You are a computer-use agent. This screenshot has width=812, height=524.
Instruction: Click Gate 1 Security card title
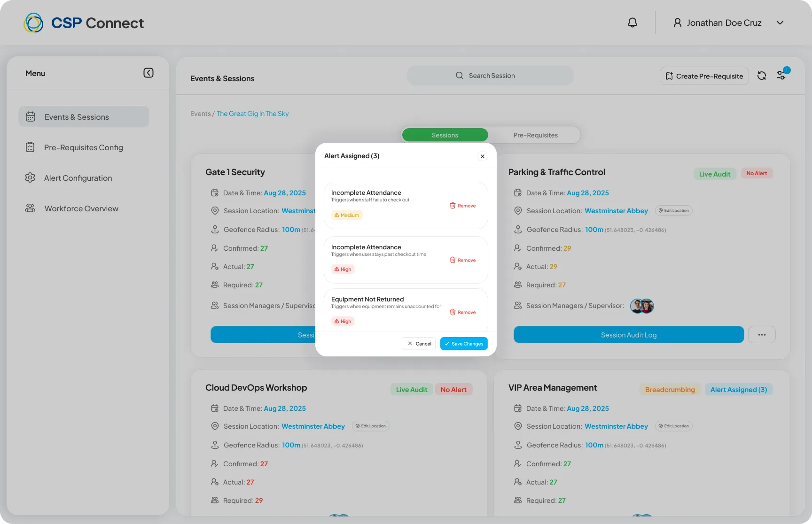click(x=235, y=172)
